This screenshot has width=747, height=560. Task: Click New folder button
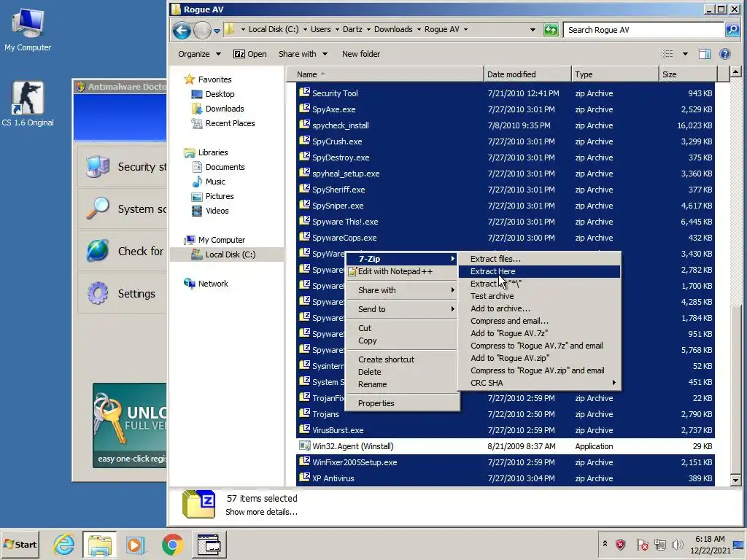(361, 54)
